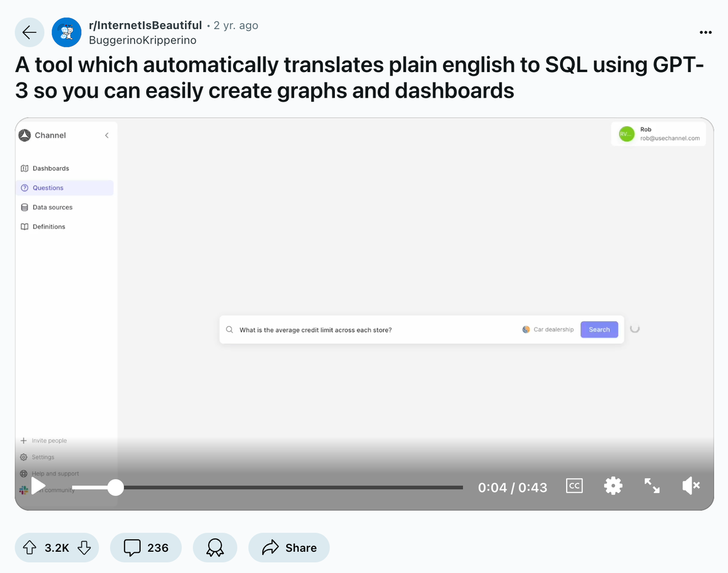Click the Dashboards map icon
The image size is (728, 573).
[24, 169]
